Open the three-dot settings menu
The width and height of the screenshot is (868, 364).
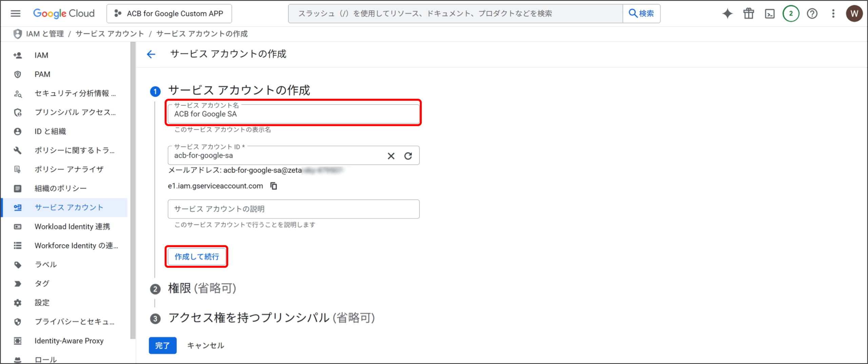click(833, 14)
